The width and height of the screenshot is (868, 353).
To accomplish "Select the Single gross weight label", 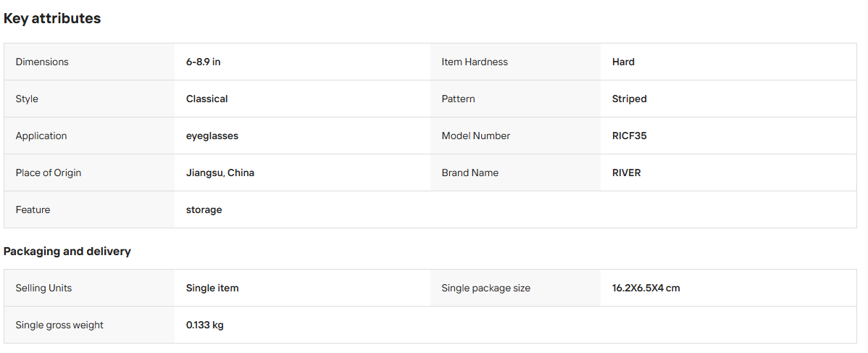I will [59, 325].
